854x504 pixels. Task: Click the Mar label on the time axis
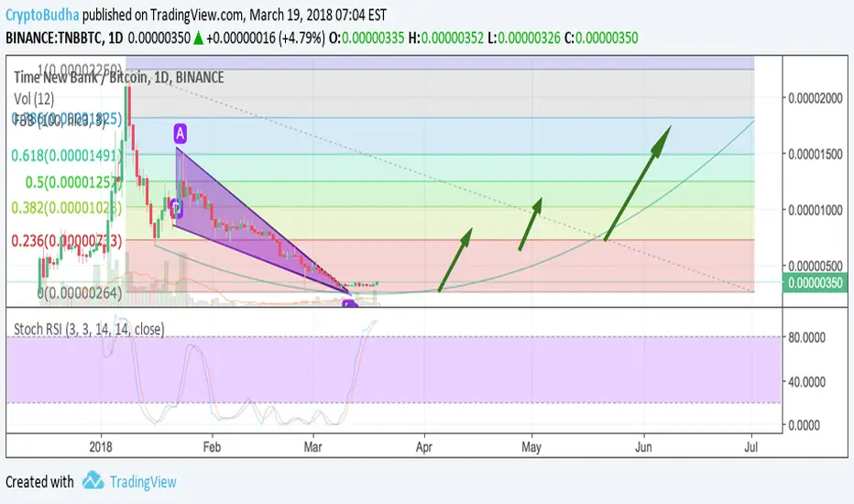click(x=312, y=447)
